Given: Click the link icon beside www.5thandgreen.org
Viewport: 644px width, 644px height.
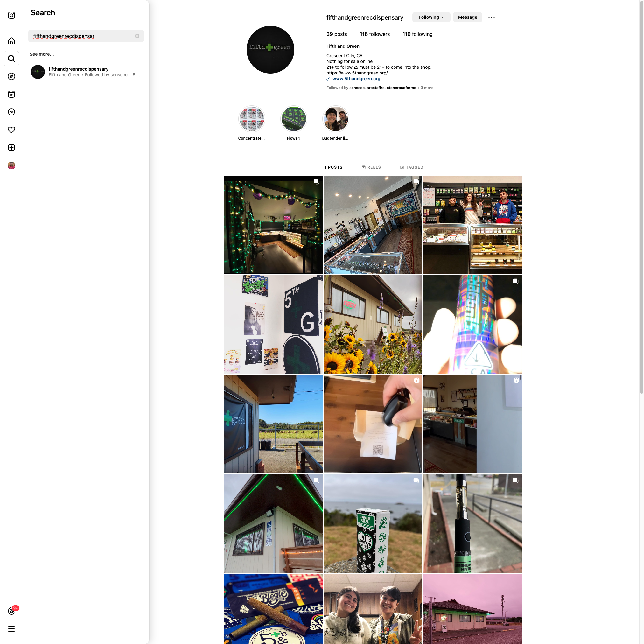Looking at the screenshot, I should [328, 79].
